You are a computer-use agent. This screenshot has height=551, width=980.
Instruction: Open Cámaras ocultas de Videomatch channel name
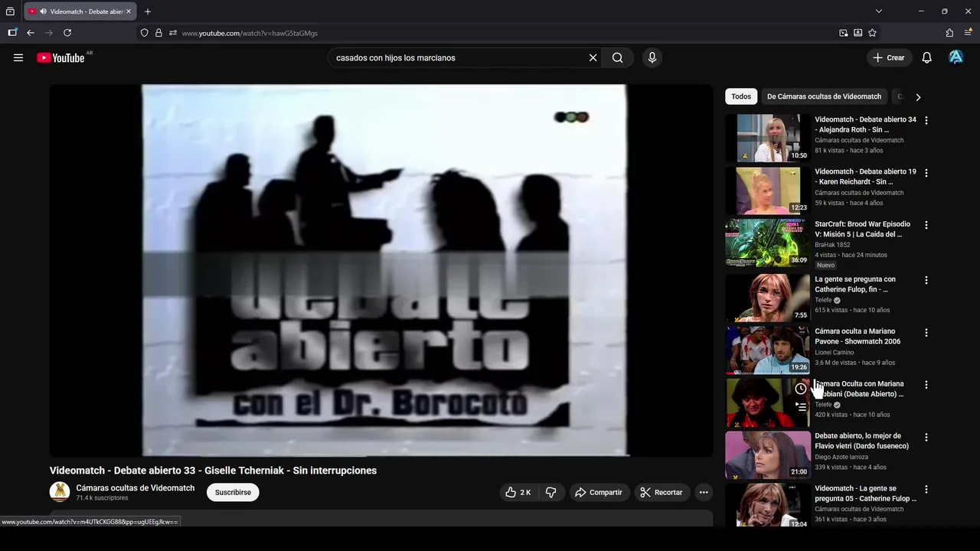pos(135,488)
